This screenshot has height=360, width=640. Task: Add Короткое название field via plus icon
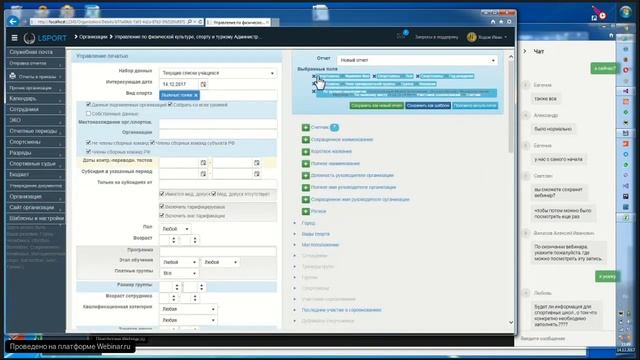306,151
